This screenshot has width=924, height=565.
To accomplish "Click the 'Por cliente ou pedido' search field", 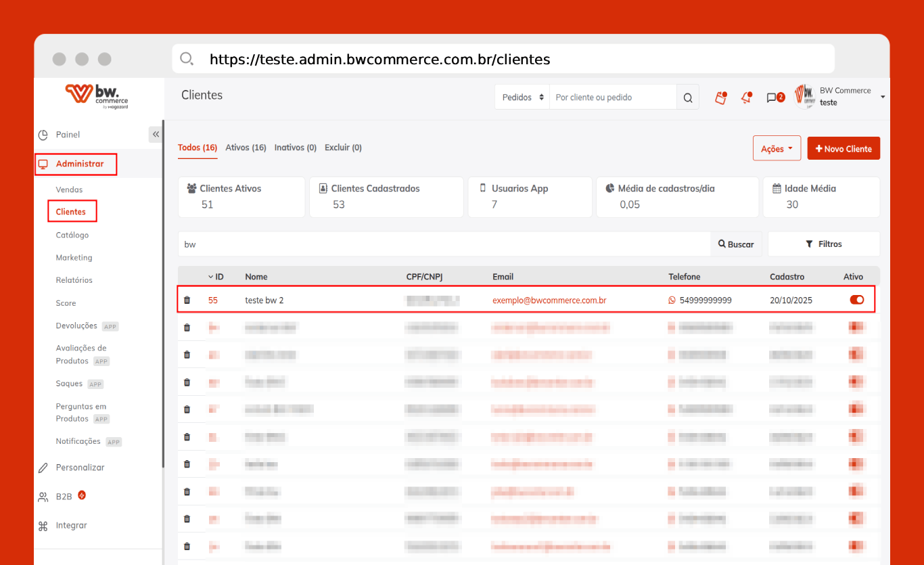I will coord(612,97).
